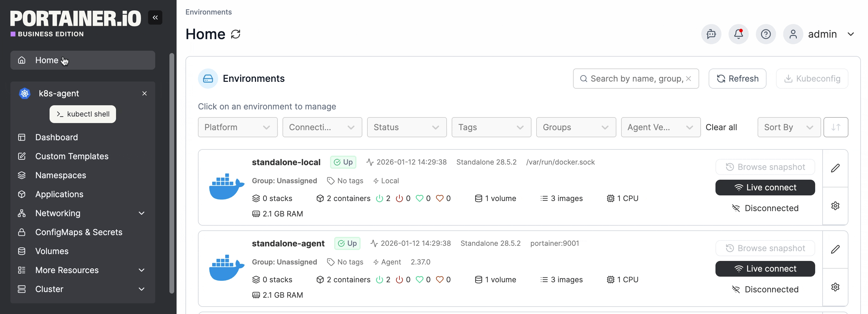Click the refresh icon beside Home title
This screenshot has height=314, width=868.
tap(236, 34)
